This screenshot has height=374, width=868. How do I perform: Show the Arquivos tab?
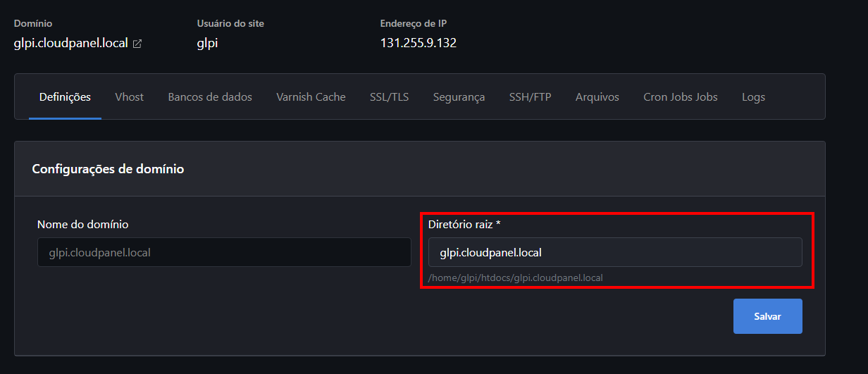597,97
